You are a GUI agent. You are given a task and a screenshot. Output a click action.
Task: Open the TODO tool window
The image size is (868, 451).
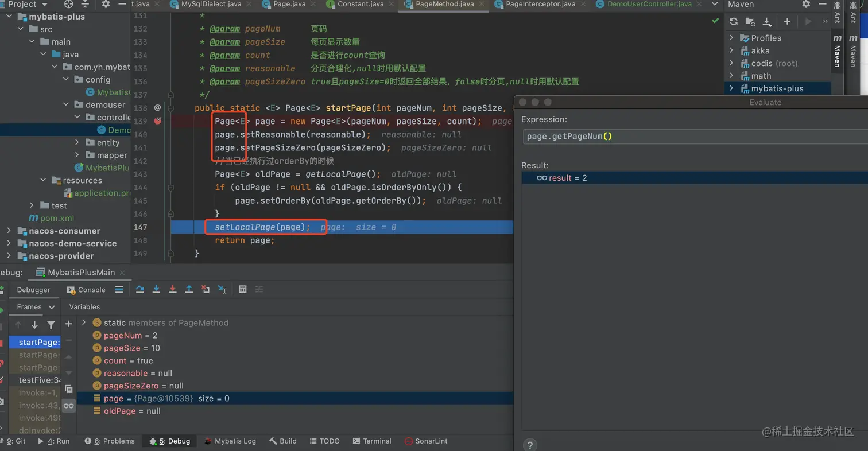click(325, 441)
